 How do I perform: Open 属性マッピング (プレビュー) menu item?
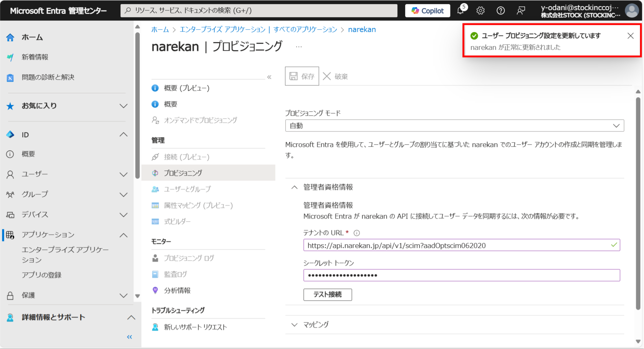click(x=199, y=205)
